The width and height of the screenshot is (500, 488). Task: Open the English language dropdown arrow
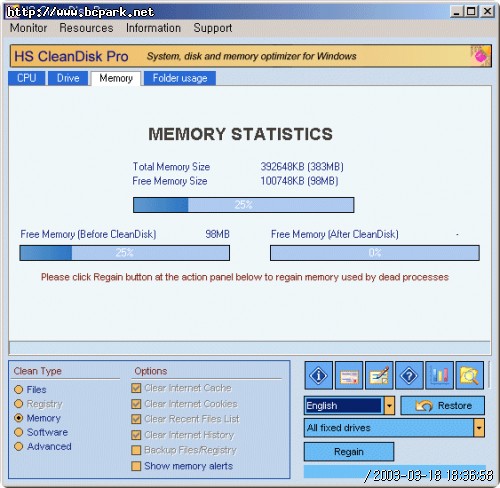pos(389,406)
